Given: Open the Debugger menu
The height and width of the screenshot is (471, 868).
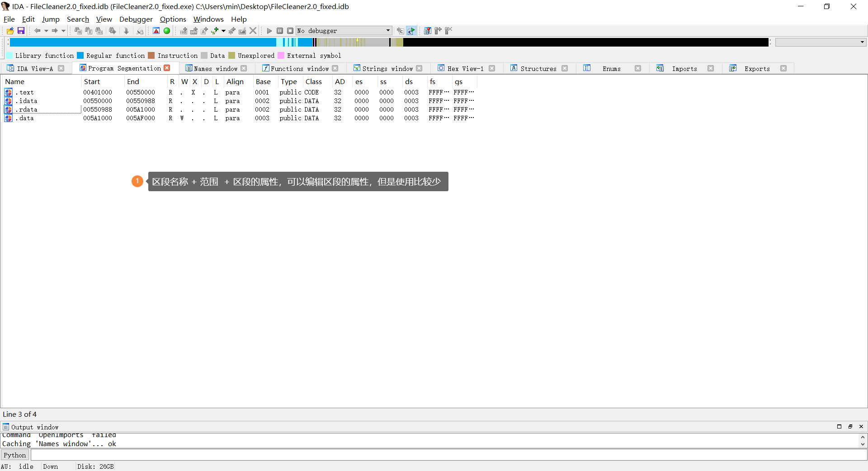Looking at the screenshot, I should click(136, 19).
